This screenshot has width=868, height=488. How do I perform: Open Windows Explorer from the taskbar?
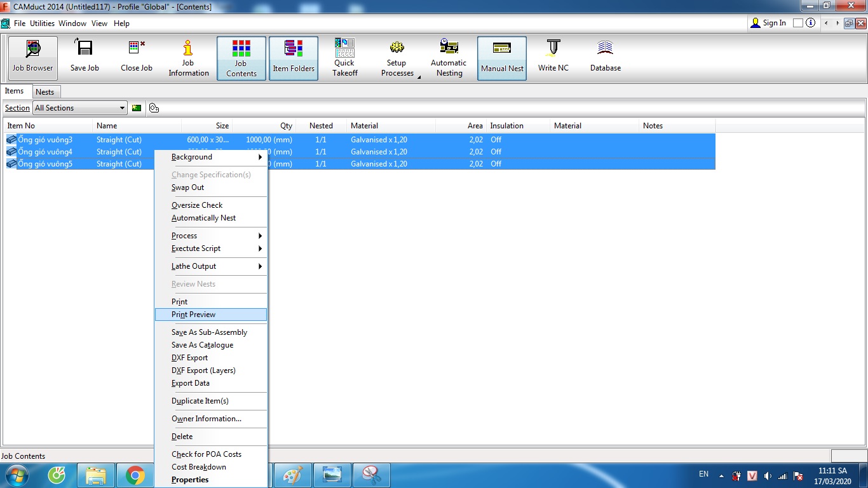(x=96, y=475)
